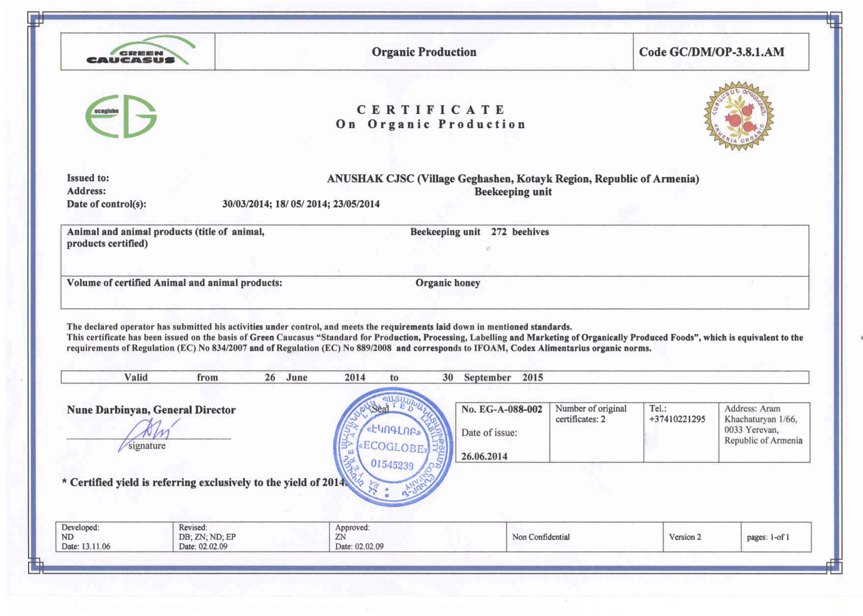Viewport: 863px width, 616px height.
Task: Click the 'Issued to:' label
Action: click(x=88, y=178)
